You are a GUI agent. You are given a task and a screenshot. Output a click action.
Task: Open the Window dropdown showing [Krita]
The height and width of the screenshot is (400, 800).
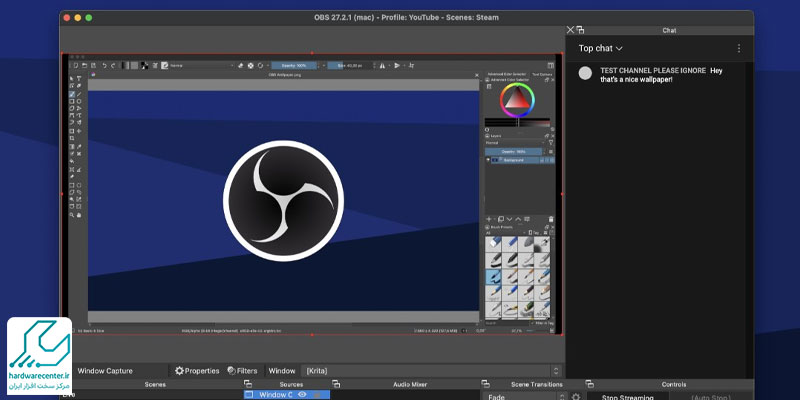coord(432,371)
